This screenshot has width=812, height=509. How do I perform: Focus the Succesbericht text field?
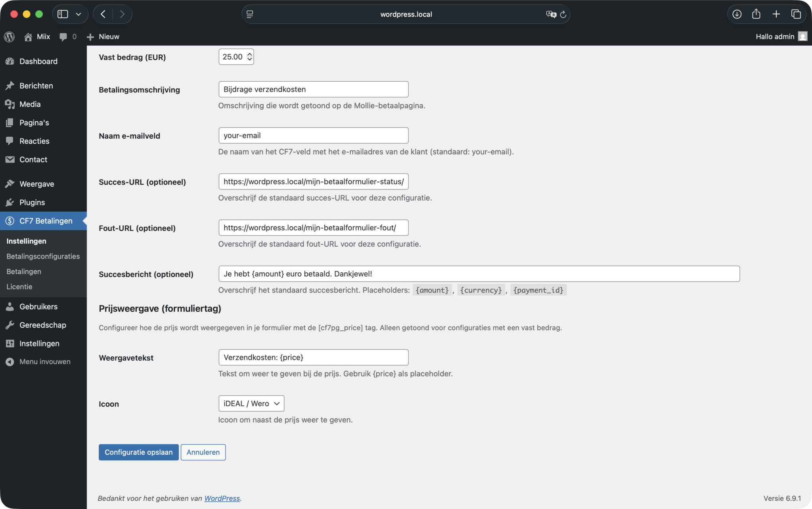click(479, 274)
